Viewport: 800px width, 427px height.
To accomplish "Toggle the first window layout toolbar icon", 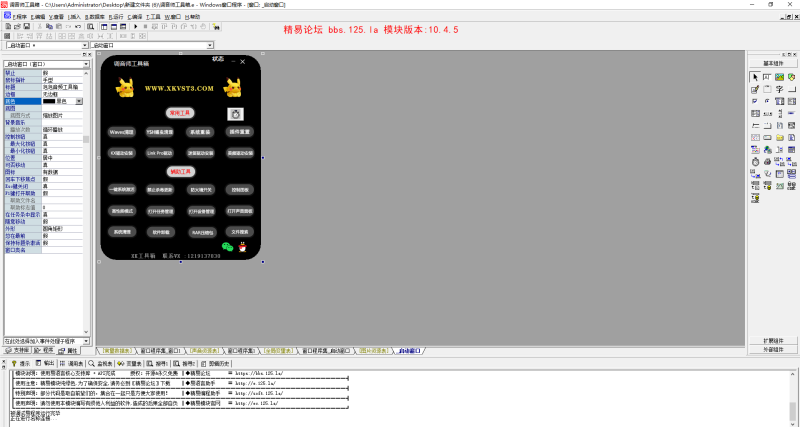I will click(x=105, y=27).
